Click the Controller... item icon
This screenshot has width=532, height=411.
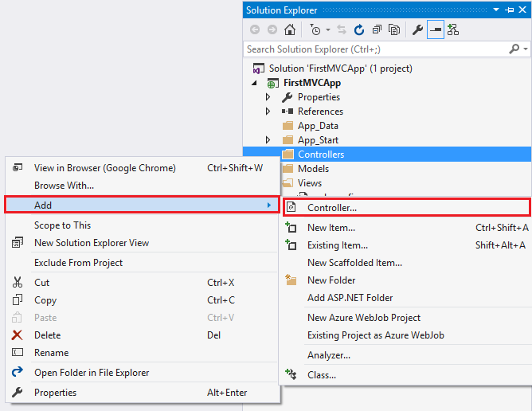pyautogui.click(x=291, y=207)
